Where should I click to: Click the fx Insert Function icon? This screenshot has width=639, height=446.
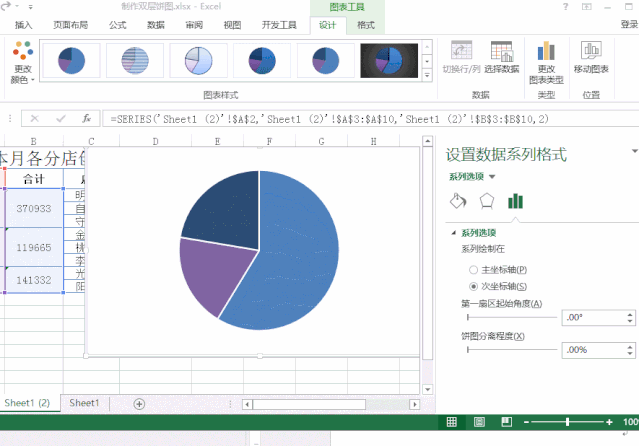[87, 118]
